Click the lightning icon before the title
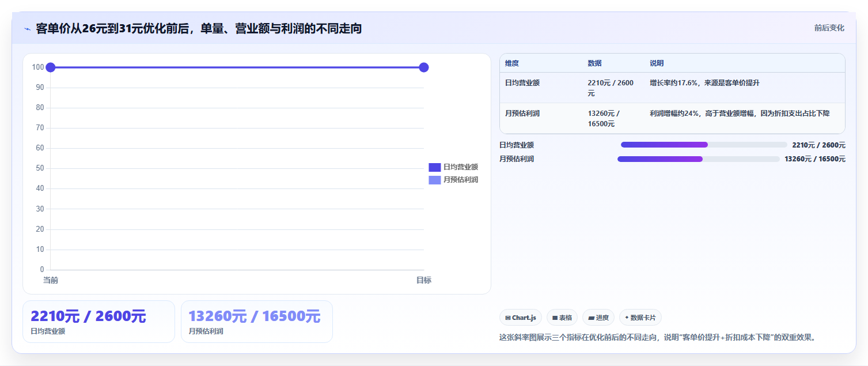The width and height of the screenshot is (868, 366). click(x=27, y=29)
